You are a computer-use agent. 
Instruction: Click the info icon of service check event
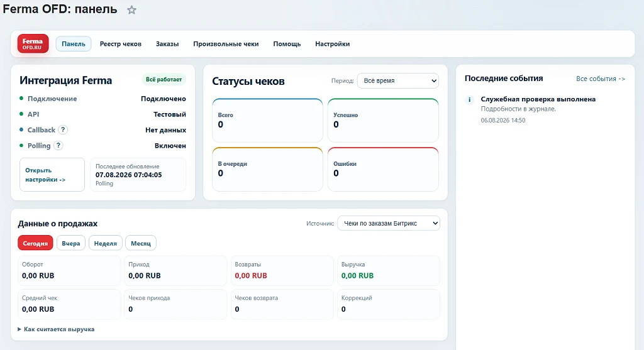(x=469, y=99)
